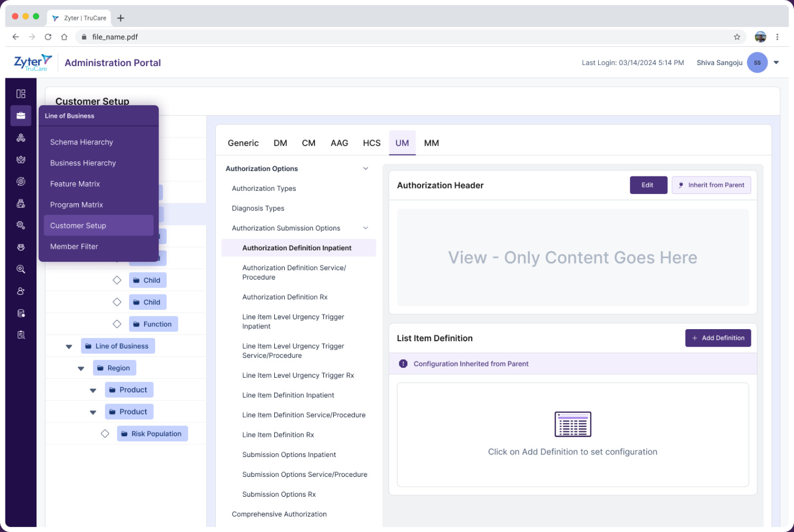Open the database sidebar icon
Image resolution: width=794 pixels, height=532 pixels.
tap(21, 313)
